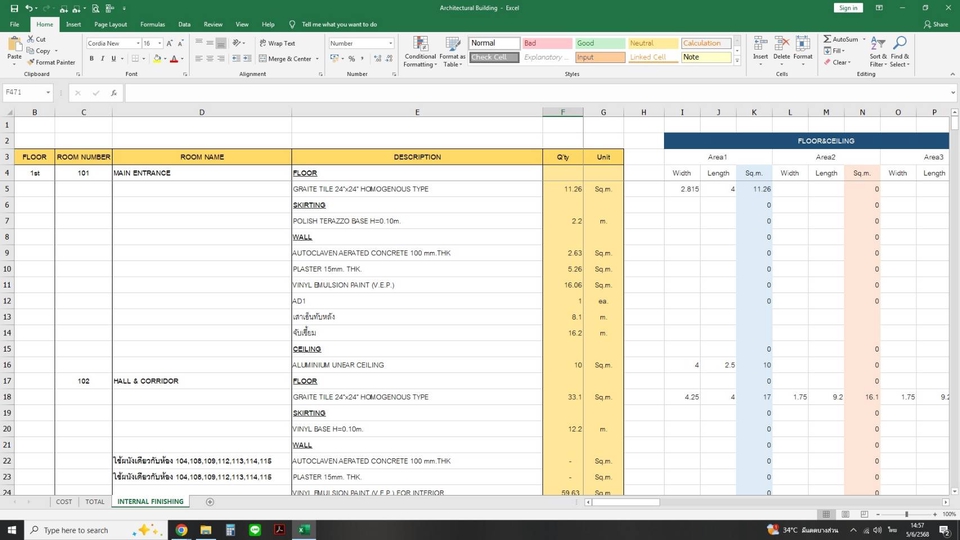Click the Save icon in quick access toolbar
The height and width of the screenshot is (540, 960).
click(x=12, y=8)
